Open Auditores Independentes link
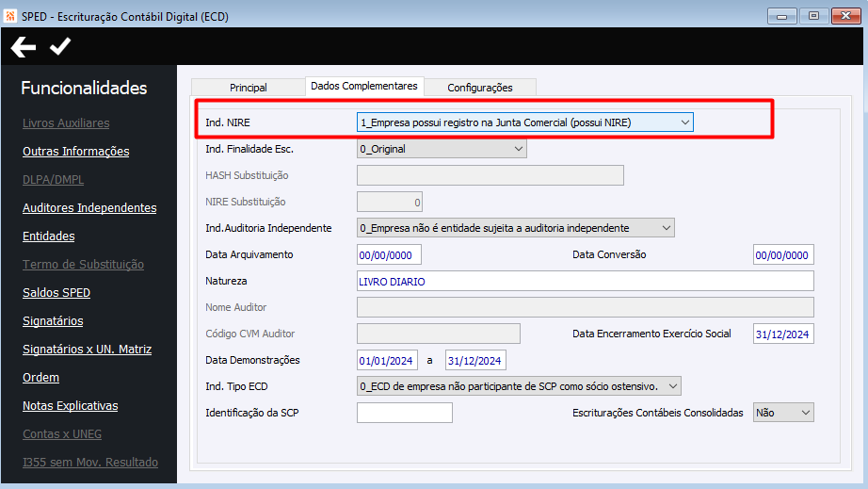This screenshot has width=868, height=489. point(89,207)
